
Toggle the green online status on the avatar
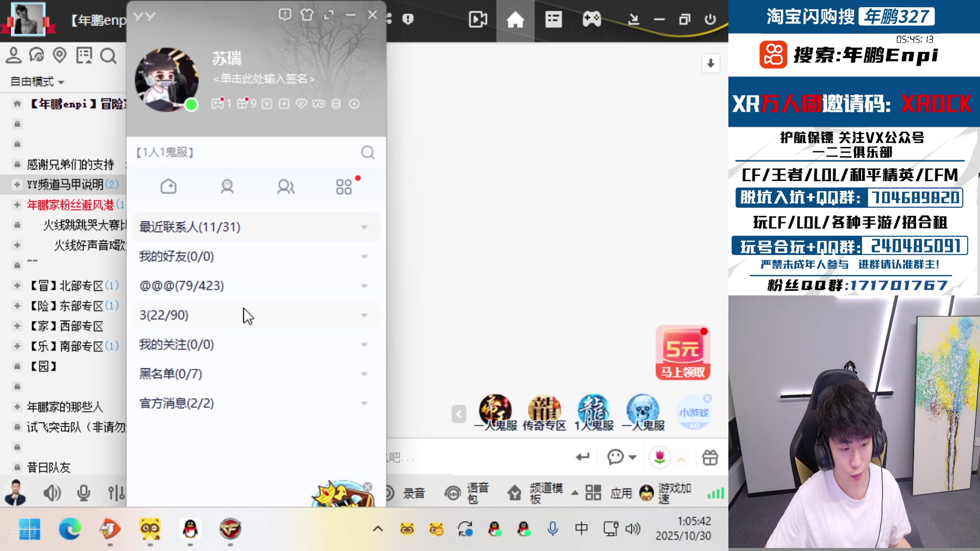click(x=190, y=105)
